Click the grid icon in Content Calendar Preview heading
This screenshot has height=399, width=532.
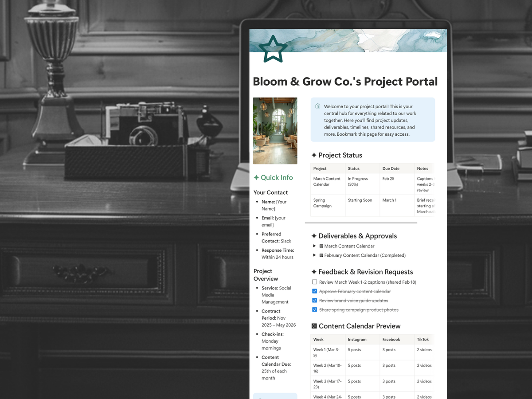pyautogui.click(x=314, y=326)
